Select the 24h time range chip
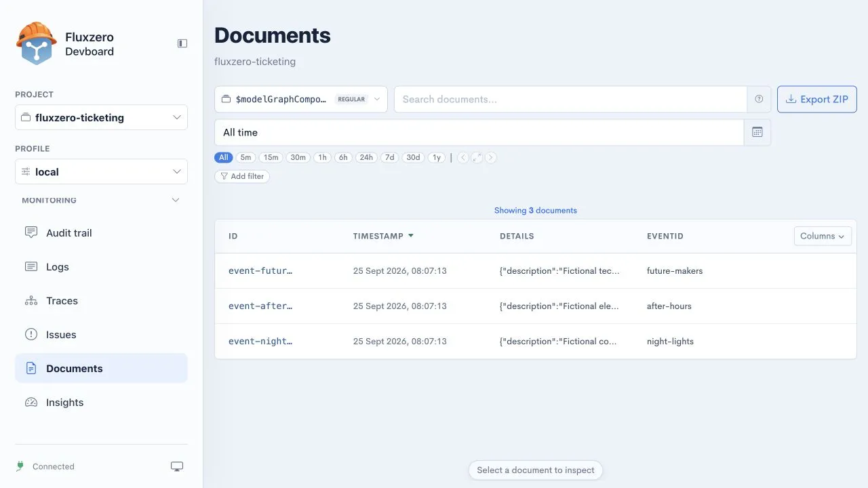This screenshot has width=868, height=488. tap(366, 157)
